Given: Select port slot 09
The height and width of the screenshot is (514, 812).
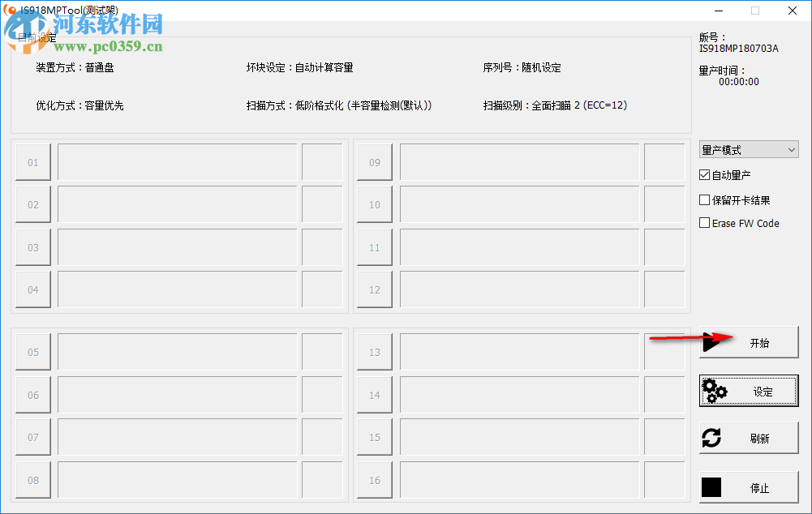Looking at the screenshot, I should pyautogui.click(x=374, y=162).
